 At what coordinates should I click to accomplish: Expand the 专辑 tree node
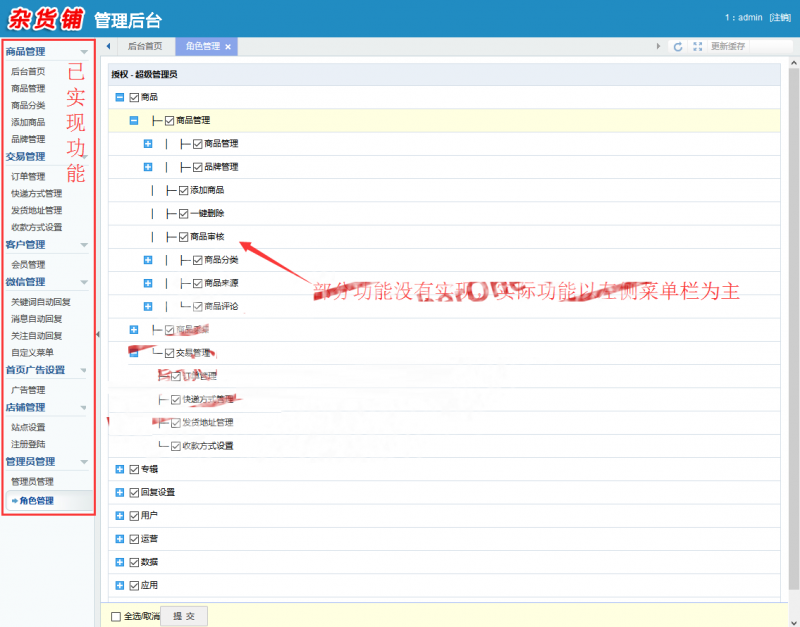pyautogui.click(x=120, y=469)
